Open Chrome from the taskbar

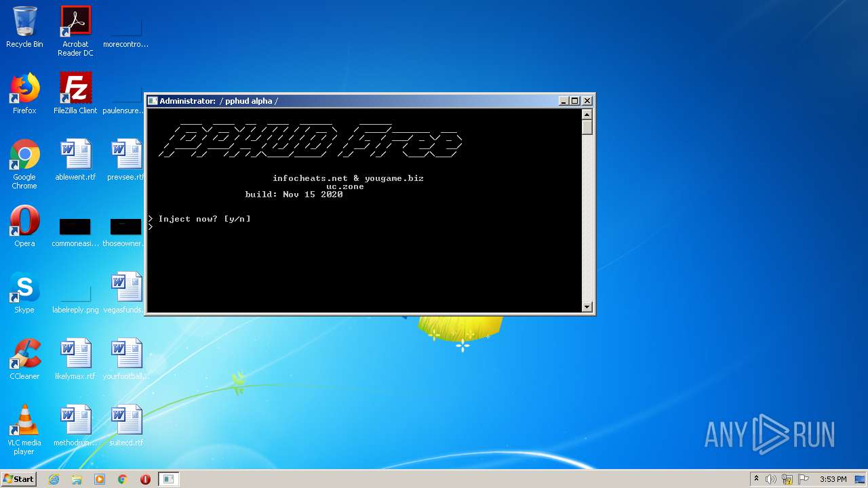tap(123, 479)
